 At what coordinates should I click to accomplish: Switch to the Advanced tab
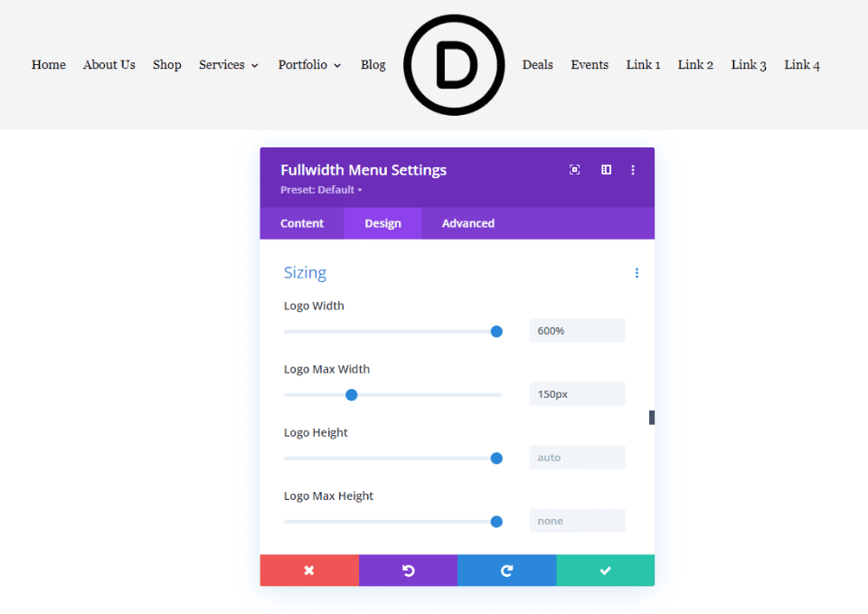467,223
